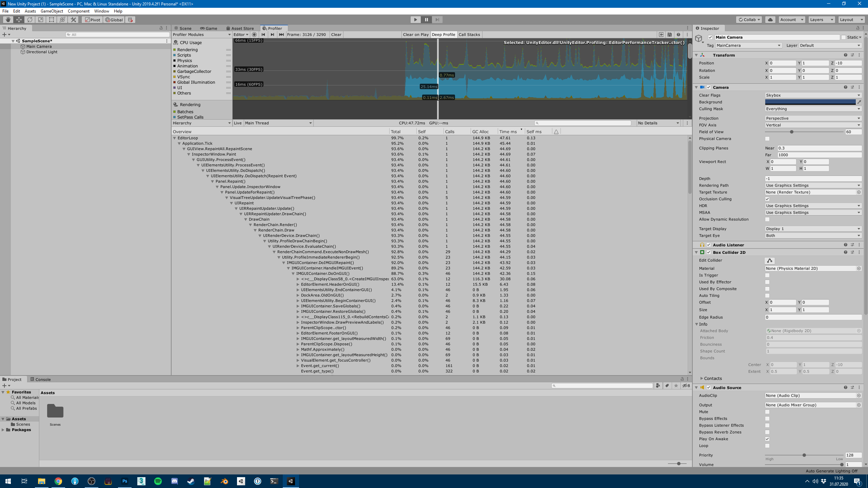Open the Clear Flags dropdown

click(813, 95)
